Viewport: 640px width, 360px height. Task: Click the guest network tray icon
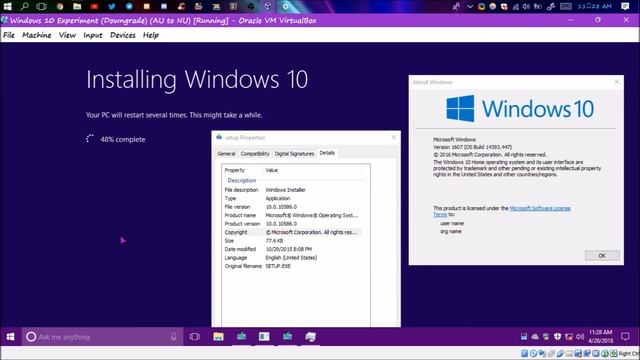569,337
